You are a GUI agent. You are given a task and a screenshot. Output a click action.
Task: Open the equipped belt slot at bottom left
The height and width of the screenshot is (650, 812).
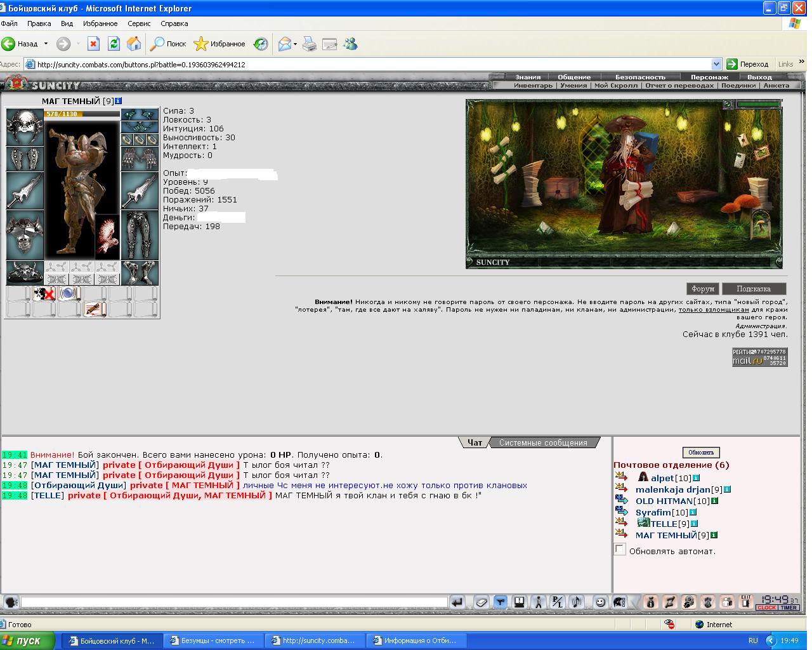tap(25, 273)
